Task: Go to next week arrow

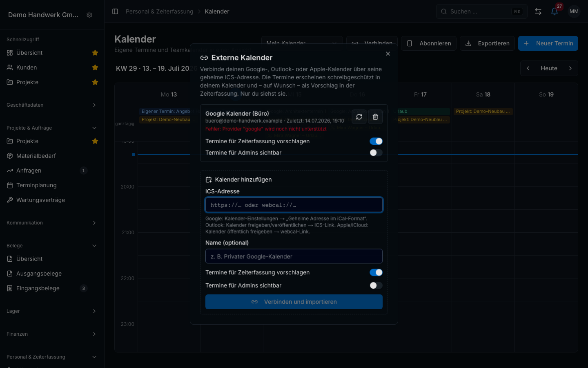Action: (570, 68)
